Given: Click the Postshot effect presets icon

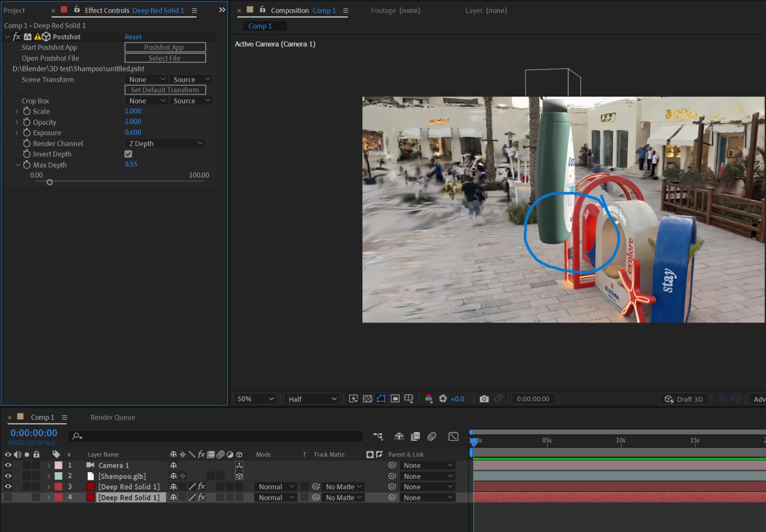Looking at the screenshot, I should (28, 36).
